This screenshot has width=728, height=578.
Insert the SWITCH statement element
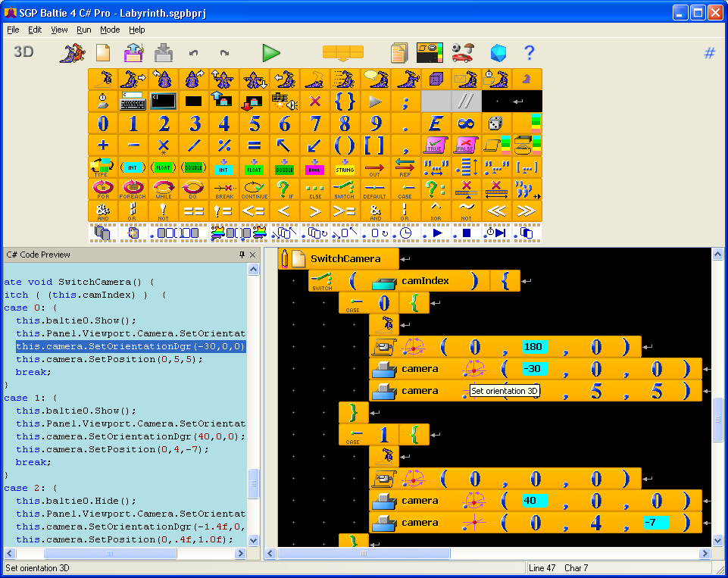345,189
